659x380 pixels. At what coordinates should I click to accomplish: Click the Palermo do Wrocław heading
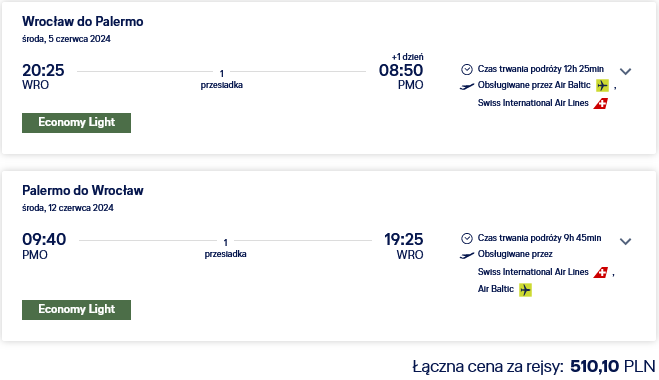(83, 190)
